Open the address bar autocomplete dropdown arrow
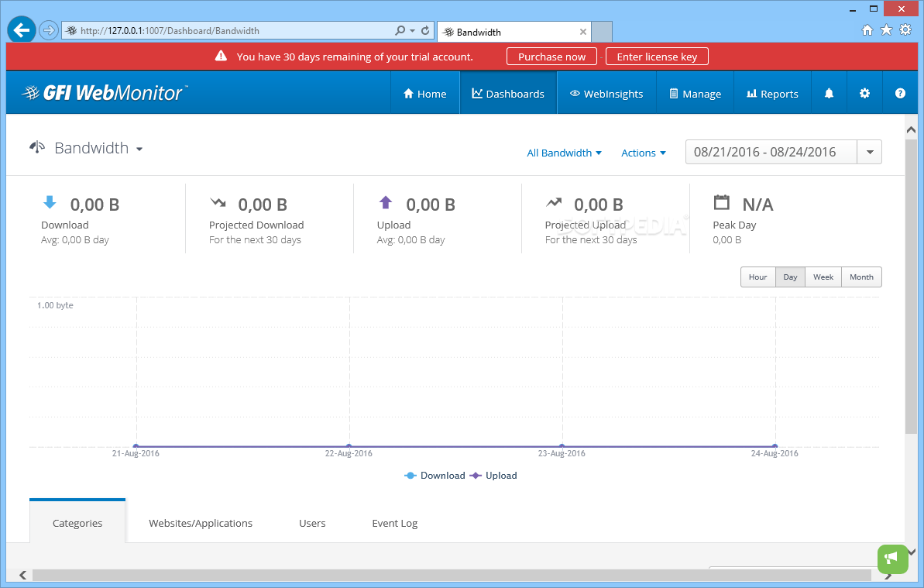The width and height of the screenshot is (924, 588). (413, 30)
